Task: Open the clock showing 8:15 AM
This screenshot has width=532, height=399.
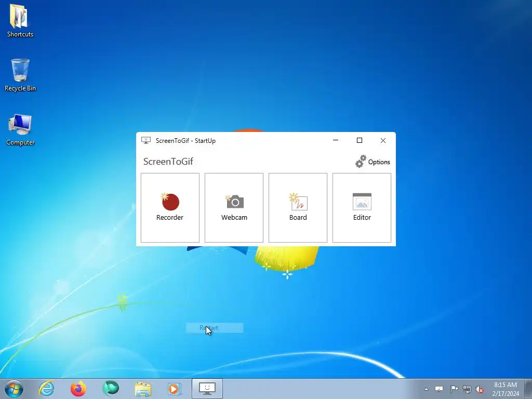Action: point(506,389)
